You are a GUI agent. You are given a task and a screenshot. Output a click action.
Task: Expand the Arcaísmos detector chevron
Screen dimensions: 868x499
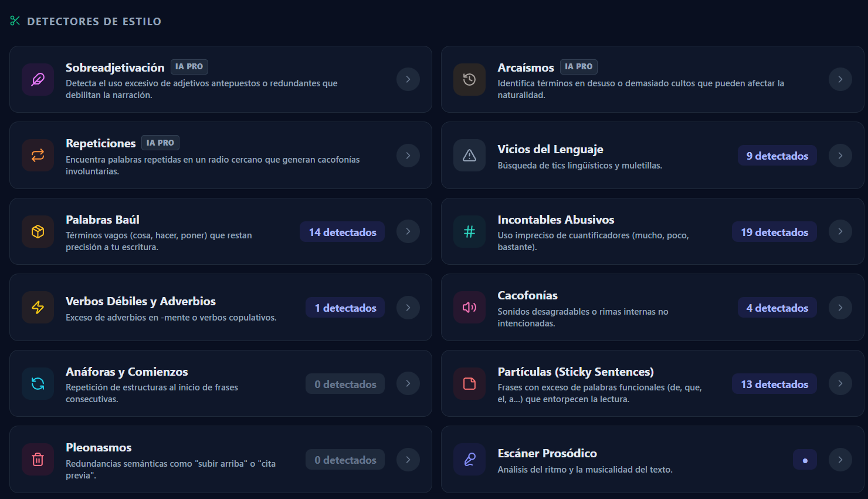(840, 79)
